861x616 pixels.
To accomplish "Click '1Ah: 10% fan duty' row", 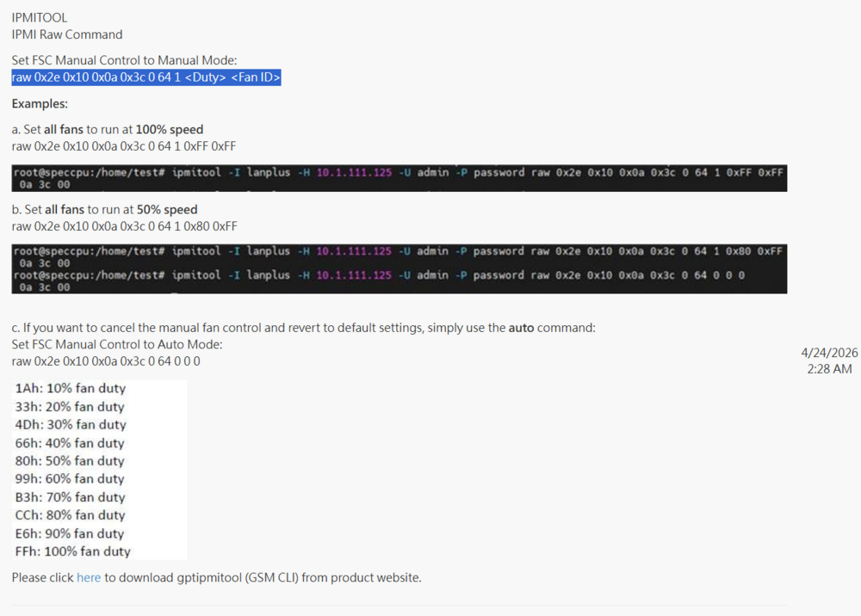I will pos(71,388).
